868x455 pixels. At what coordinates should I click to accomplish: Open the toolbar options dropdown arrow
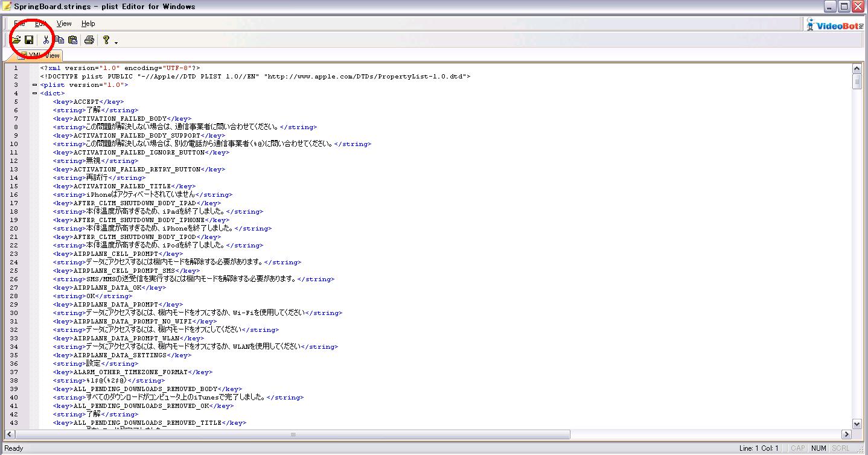tap(116, 42)
